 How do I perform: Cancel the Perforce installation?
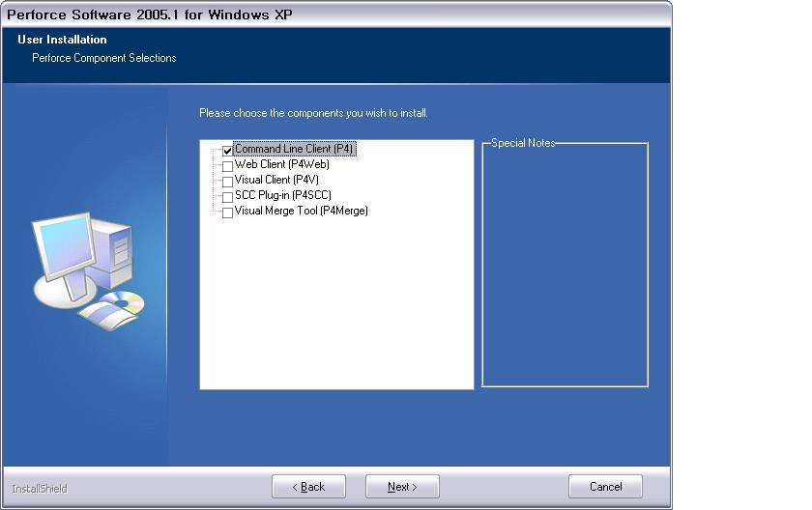click(x=605, y=487)
